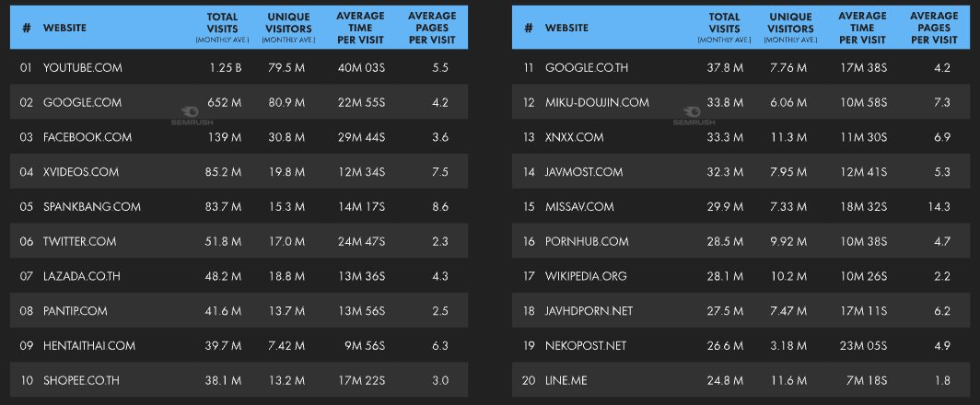Click the GOOGLE.CO.TH website name
Image resolution: width=980 pixels, height=405 pixels.
587,67
